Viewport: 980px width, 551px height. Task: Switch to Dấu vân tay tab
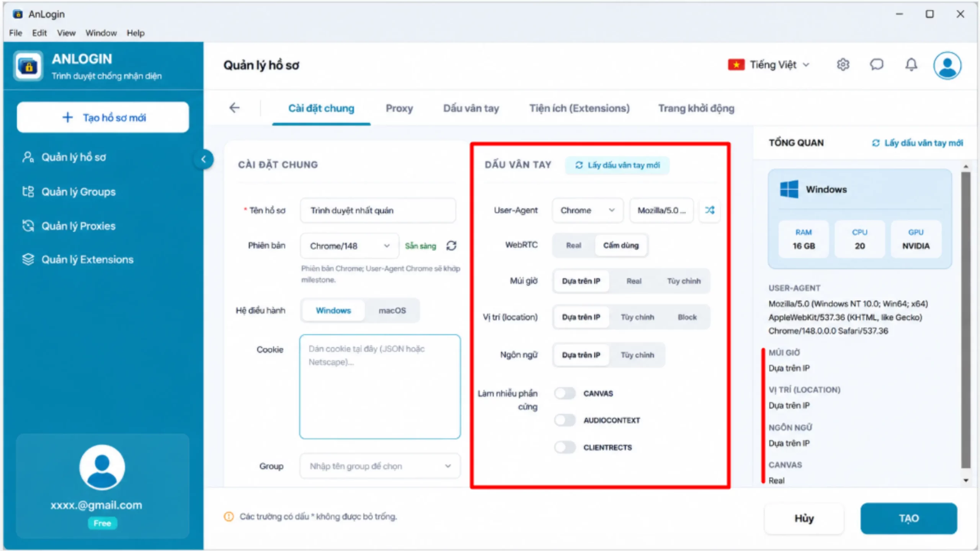pos(471,108)
